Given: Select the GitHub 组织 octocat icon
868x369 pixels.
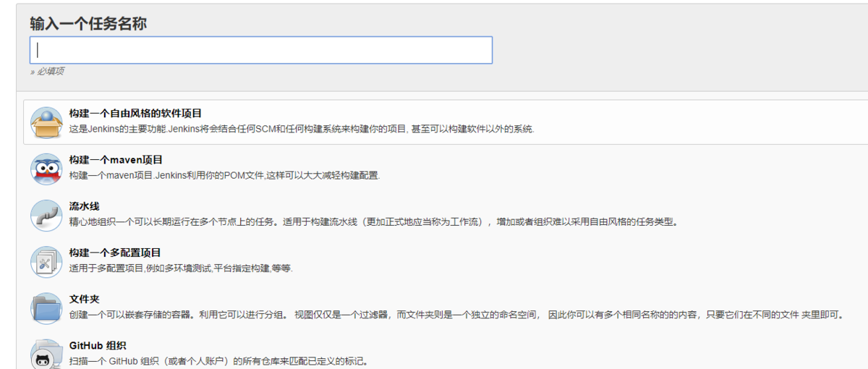Looking at the screenshot, I should click(x=46, y=354).
